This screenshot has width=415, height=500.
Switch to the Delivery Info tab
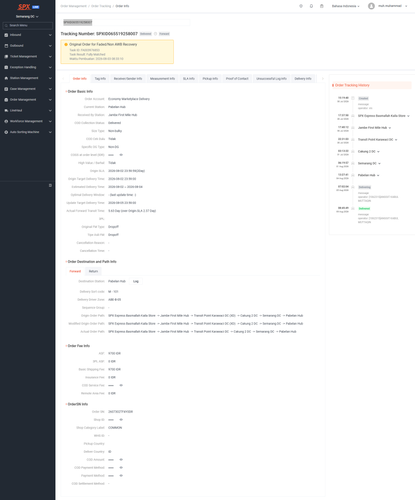click(303, 79)
